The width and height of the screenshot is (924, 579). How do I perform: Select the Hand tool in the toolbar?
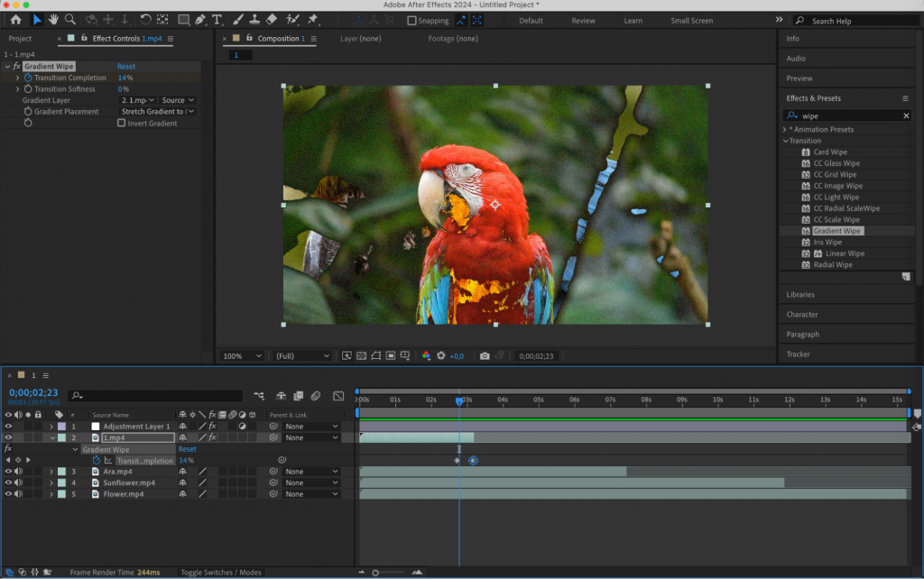pos(52,19)
